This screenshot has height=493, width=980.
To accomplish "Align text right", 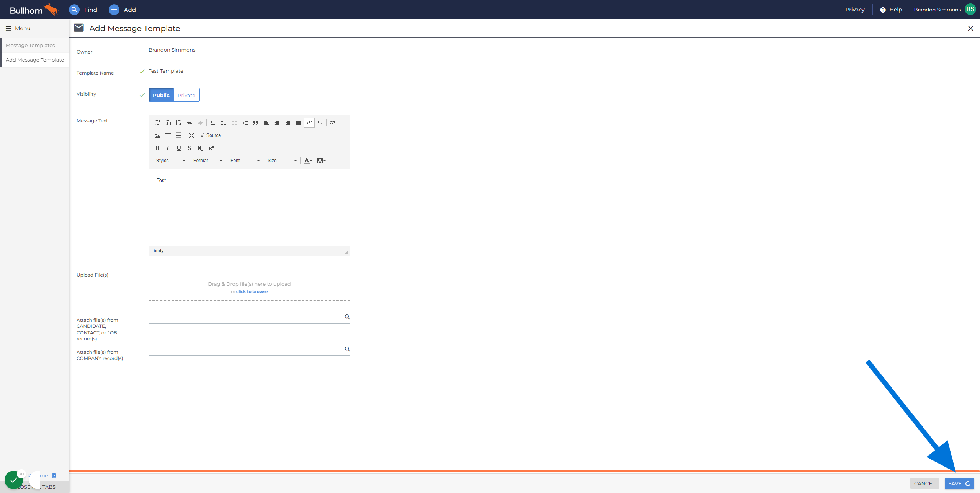I will (288, 123).
